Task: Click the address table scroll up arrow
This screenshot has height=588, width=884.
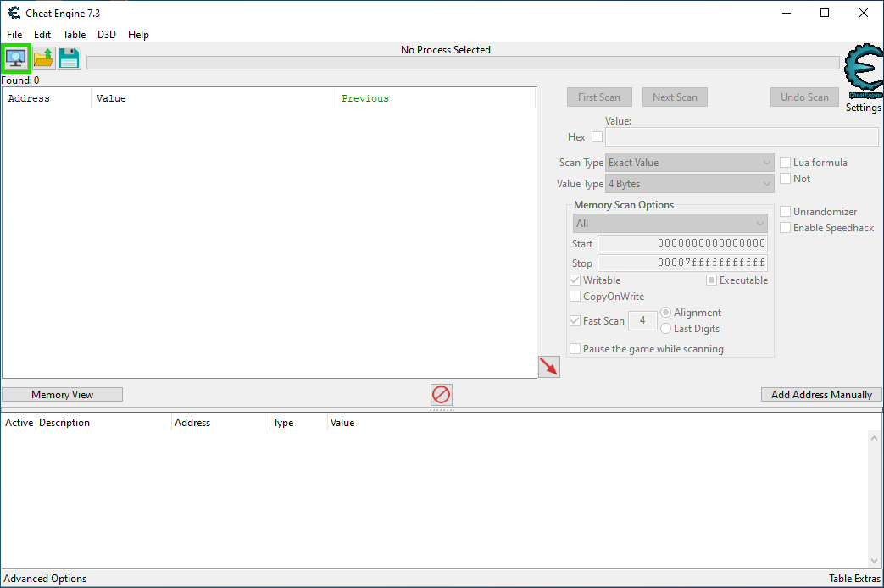Action: tap(874, 438)
